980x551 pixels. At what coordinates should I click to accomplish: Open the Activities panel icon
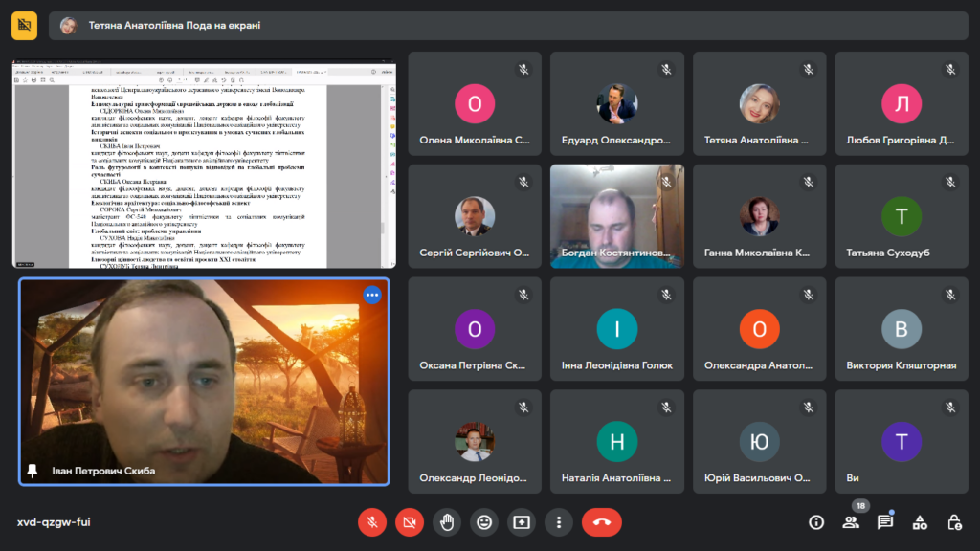pyautogui.click(x=920, y=522)
